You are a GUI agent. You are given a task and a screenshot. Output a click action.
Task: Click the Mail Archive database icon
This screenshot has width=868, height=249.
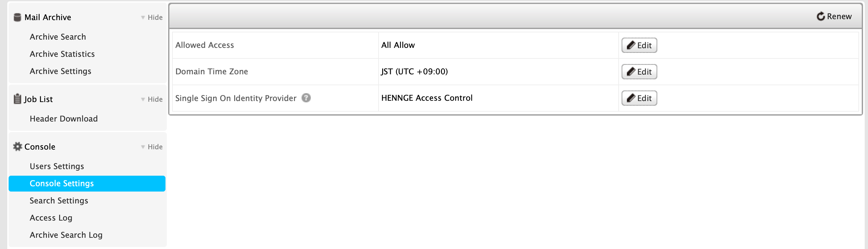pyautogui.click(x=17, y=17)
